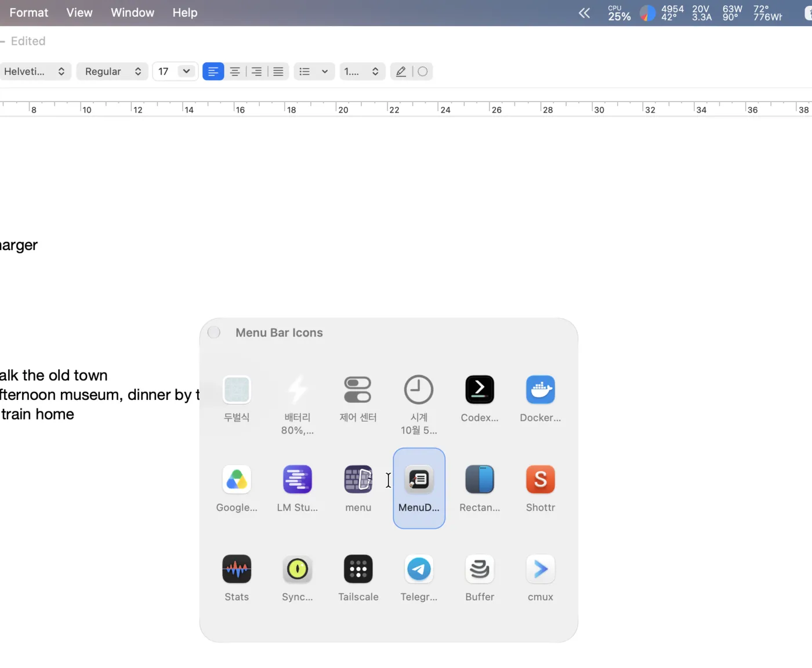The height and width of the screenshot is (668, 812).
Task: Click the cmux arrow icon
Action: 541,569
